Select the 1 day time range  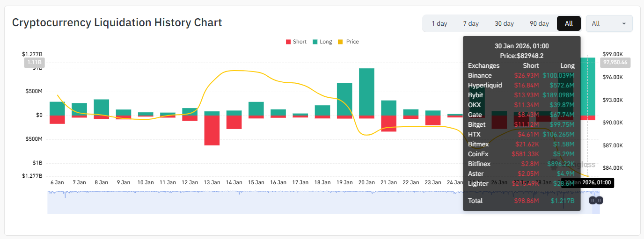[439, 23]
